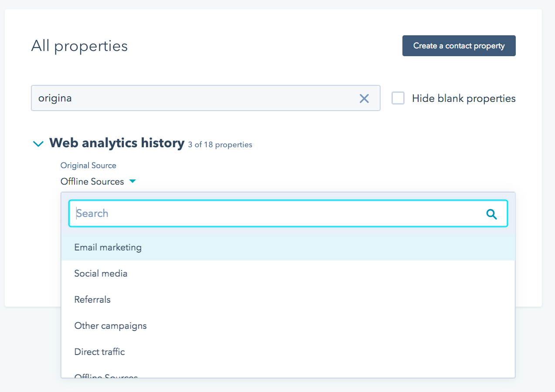Screen dimensions: 555x392
Task: Click the magnifying glass icon in dropdown search
Action: click(x=491, y=214)
